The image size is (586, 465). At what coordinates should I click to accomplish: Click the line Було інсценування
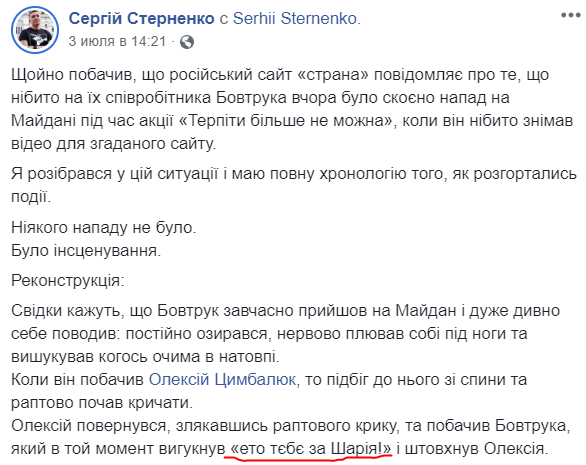(x=86, y=250)
